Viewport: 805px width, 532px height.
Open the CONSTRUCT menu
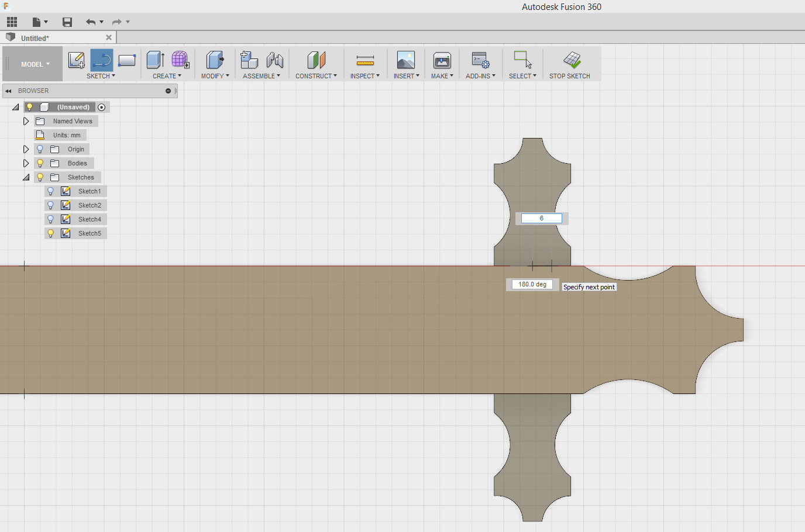[x=316, y=76]
